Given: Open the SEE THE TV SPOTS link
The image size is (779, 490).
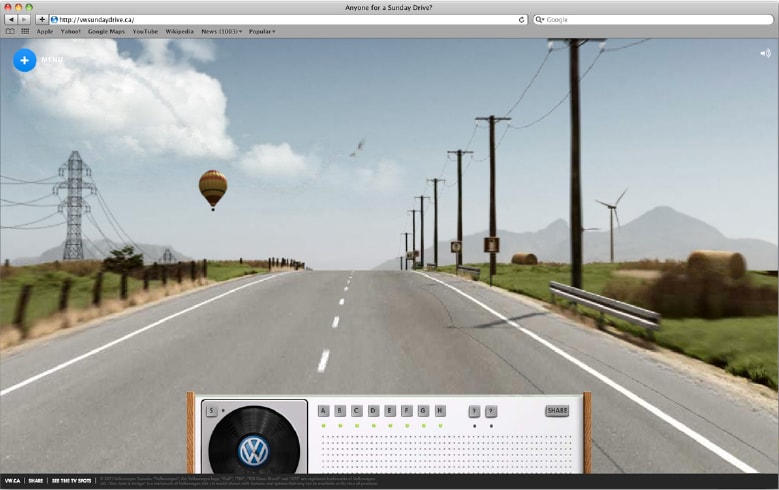Looking at the screenshot, I should click(x=72, y=481).
